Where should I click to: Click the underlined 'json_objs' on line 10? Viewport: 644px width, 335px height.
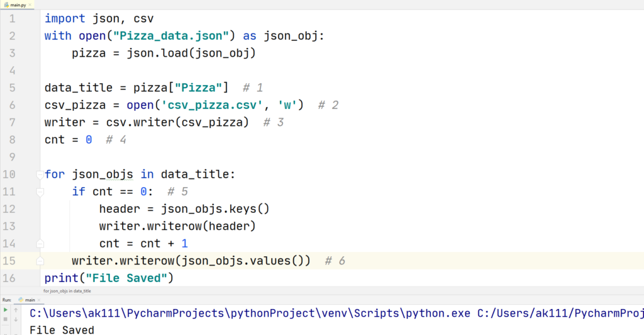103,174
